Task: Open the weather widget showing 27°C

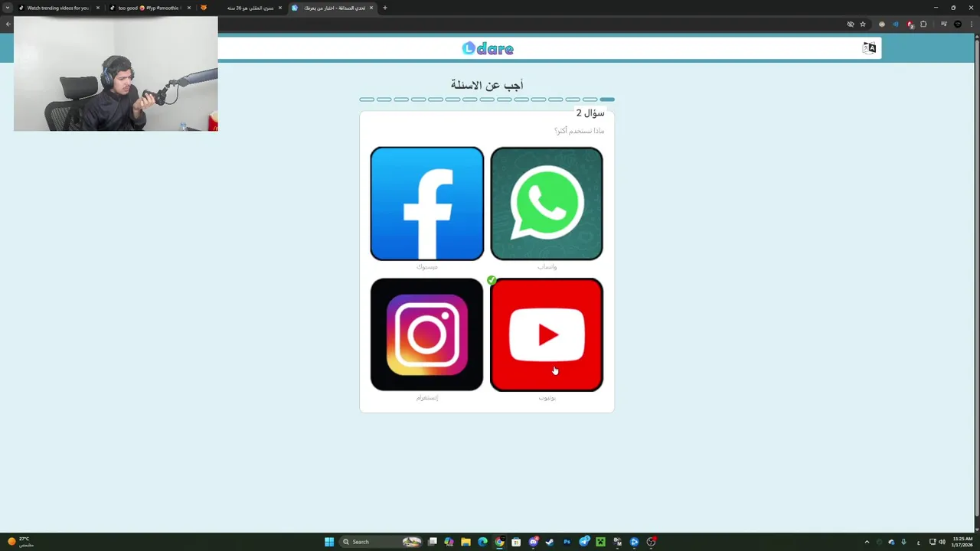Action: 19,542
